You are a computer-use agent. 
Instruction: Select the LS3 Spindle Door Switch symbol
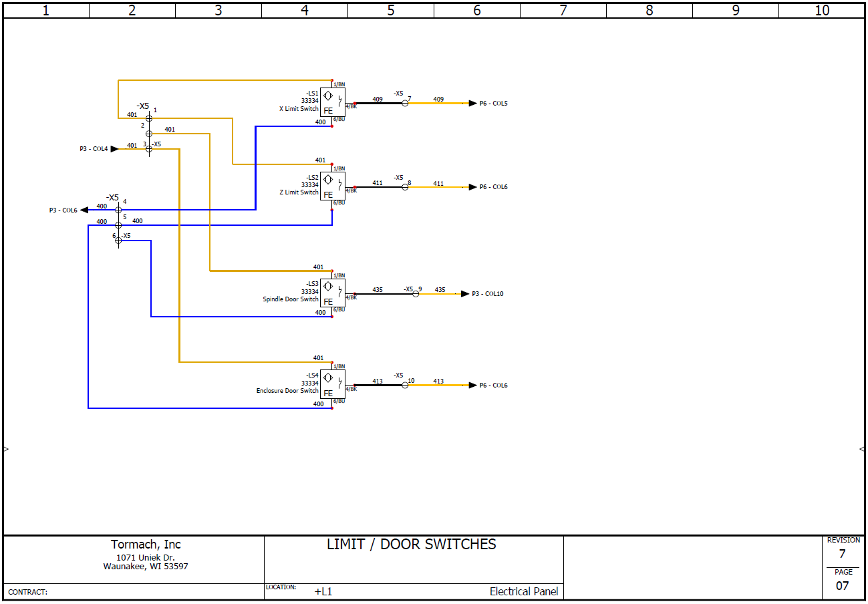pyautogui.click(x=332, y=293)
